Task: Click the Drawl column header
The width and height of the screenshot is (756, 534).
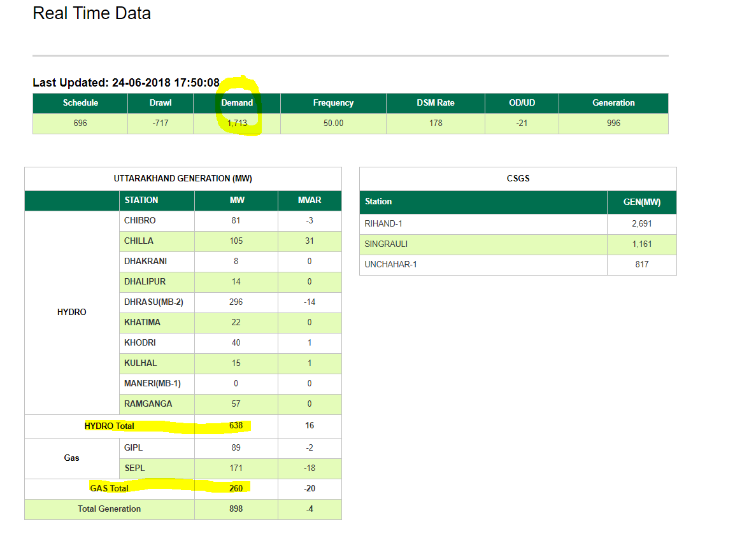Action: (160, 103)
